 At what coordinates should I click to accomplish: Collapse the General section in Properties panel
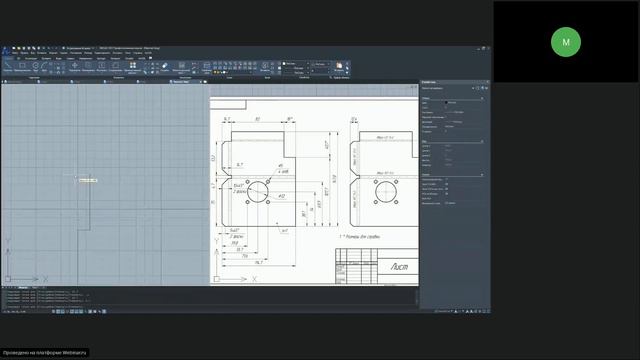coord(482,98)
